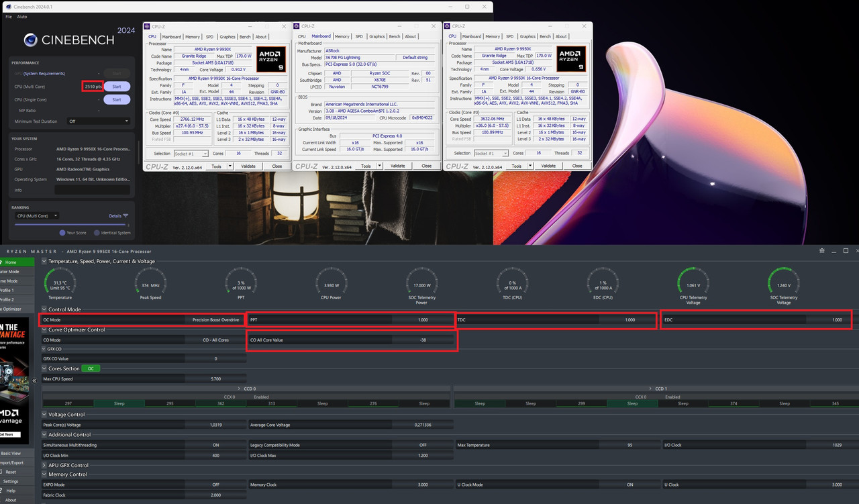The image size is (859, 504).
Task: Collapse the Voltage Control section
Action: pyautogui.click(x=44, y=415)
